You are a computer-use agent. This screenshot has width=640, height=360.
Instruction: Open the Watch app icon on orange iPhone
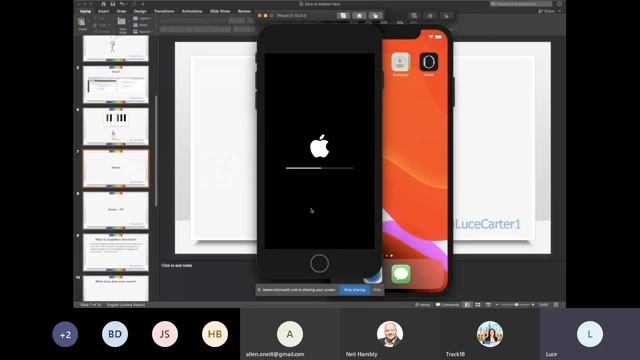point(429,62)
